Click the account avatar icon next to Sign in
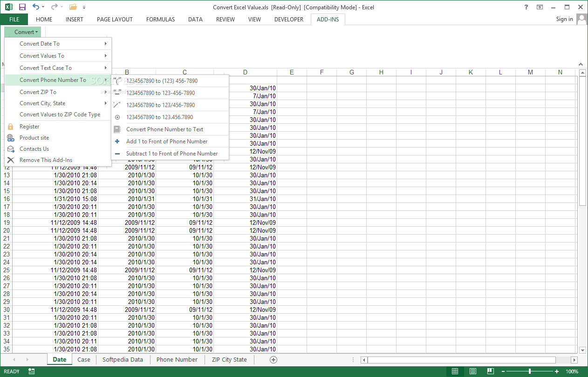The height and width of the screenshot is (377, 588). coord(582,19)
